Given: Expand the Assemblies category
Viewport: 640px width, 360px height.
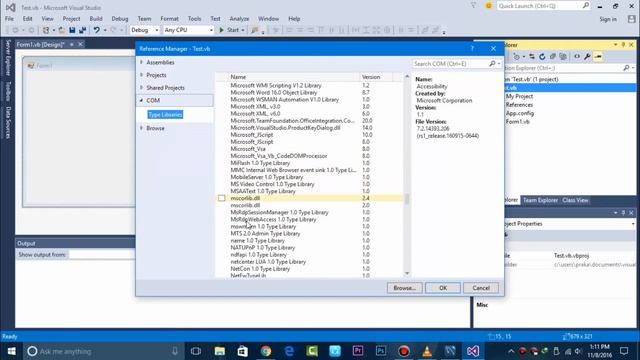Looking at the screenshot, I should point(142,62).
